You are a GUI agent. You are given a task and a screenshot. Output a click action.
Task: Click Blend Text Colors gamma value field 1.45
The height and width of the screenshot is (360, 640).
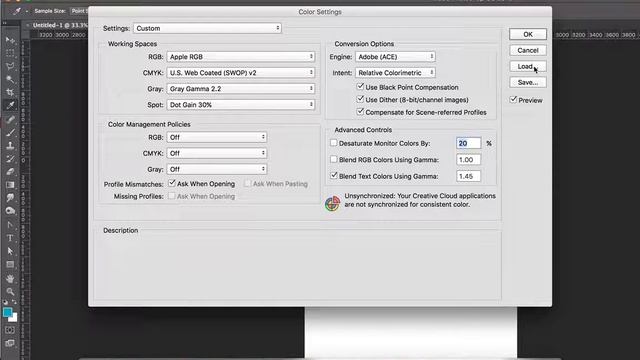(468, 176)
